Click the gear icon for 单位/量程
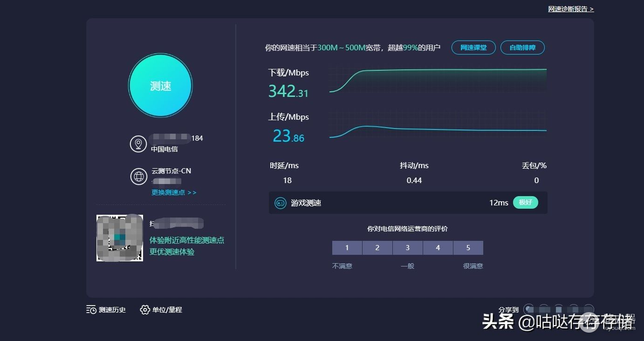The height and width of the screenshot is (341, 644). (x=145, y=310)
